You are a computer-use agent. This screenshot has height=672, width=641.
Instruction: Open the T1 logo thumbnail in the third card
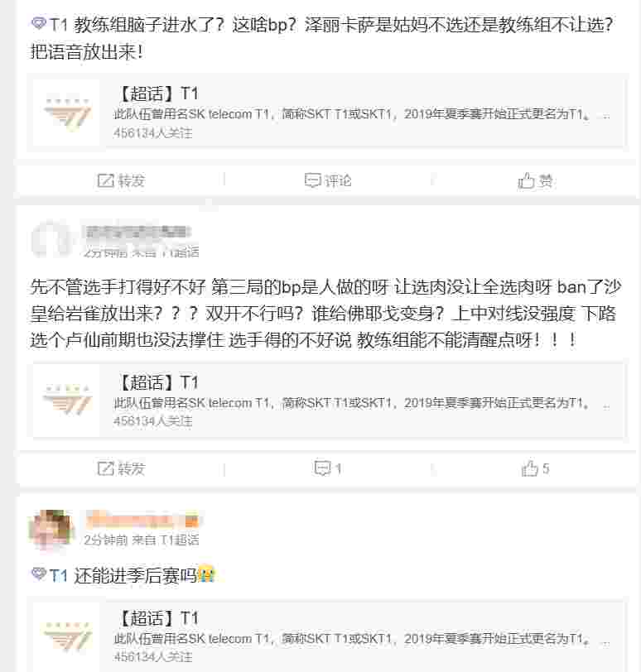[67, 637]
